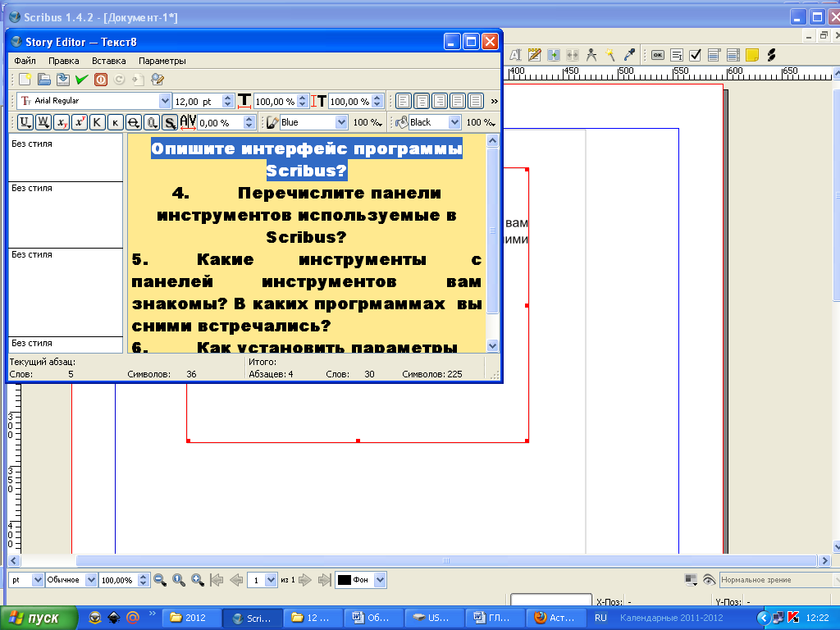The height and width of the screenshot is (630, 840).
Task: Select the Unlink text frames tool
Action: click(x=572, y=55)
